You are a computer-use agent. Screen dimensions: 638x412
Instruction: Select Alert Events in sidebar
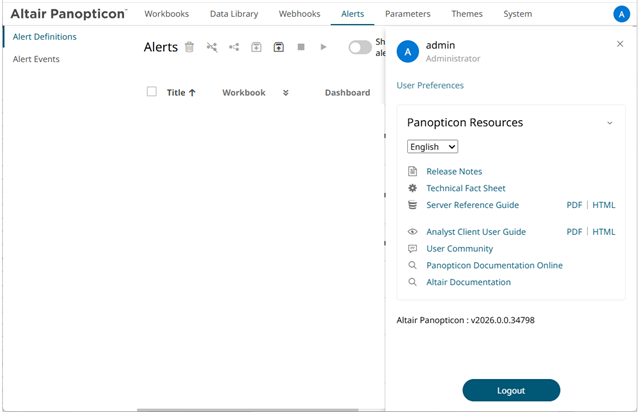(x=36, y=59)
